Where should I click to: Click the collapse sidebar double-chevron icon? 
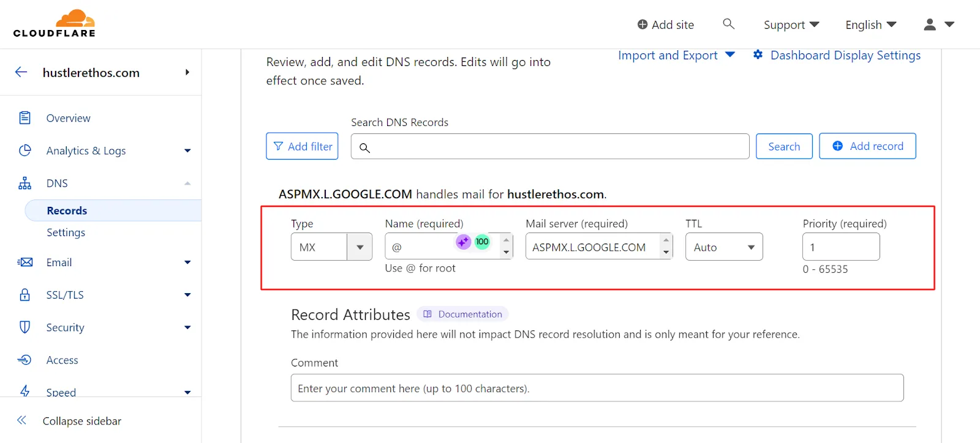point(21,420)
